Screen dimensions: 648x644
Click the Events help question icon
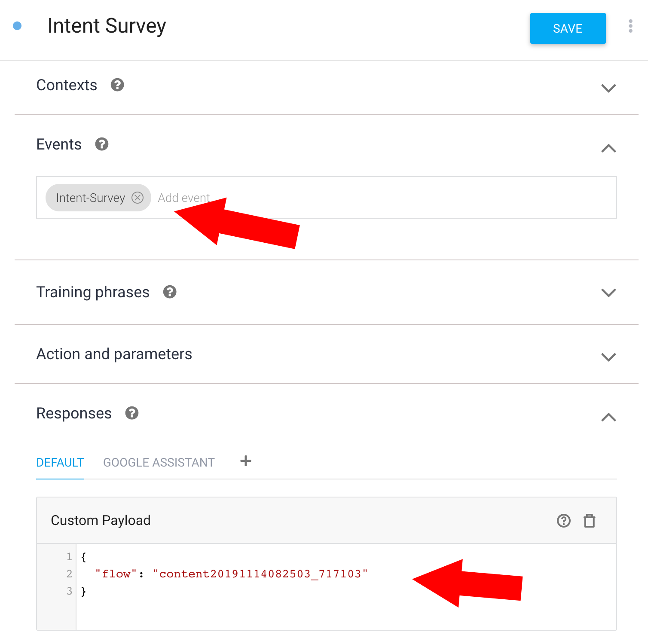pyautogui.click(x=102, y=144)
